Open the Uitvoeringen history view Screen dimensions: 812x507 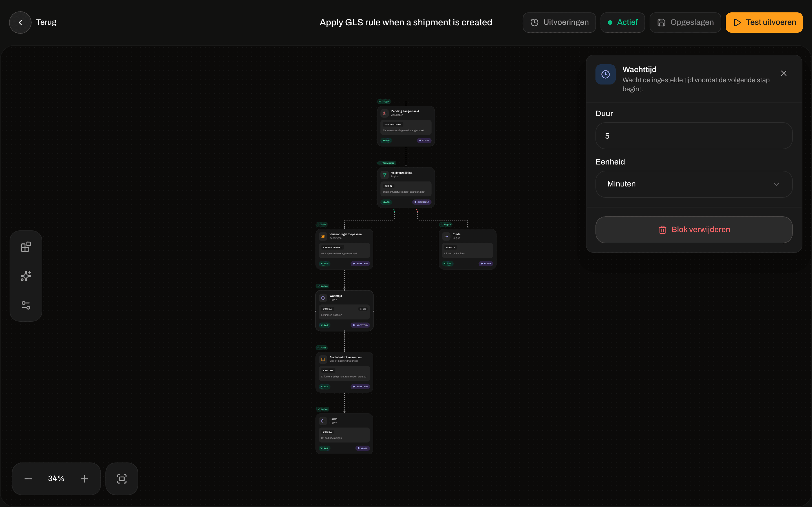tap(559, 23)
